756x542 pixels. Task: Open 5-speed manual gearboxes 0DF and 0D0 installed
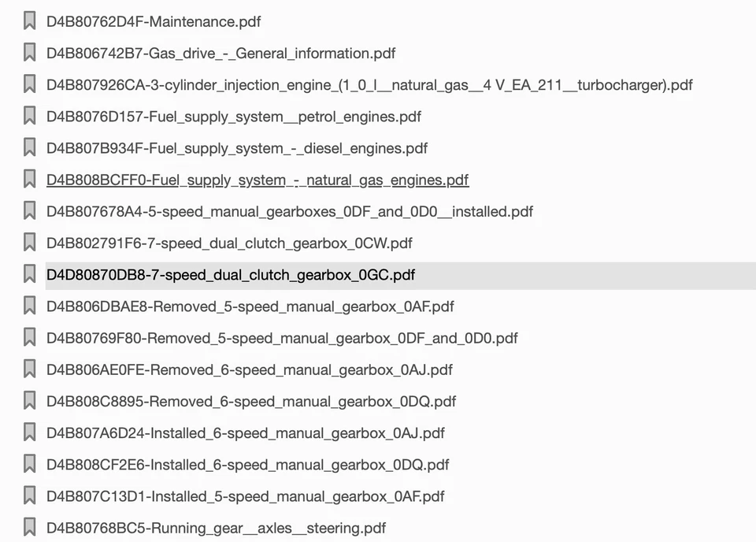pyautogui.click(x=290, y=212)
